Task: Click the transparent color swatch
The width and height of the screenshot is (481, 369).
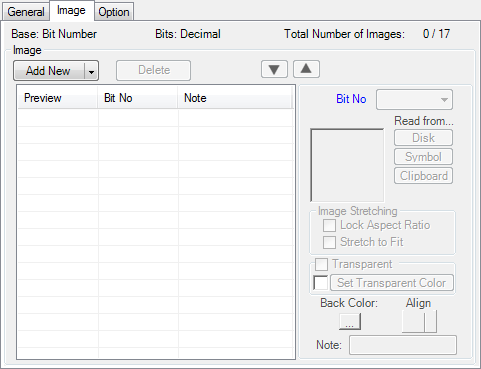Action: (320, 283)
